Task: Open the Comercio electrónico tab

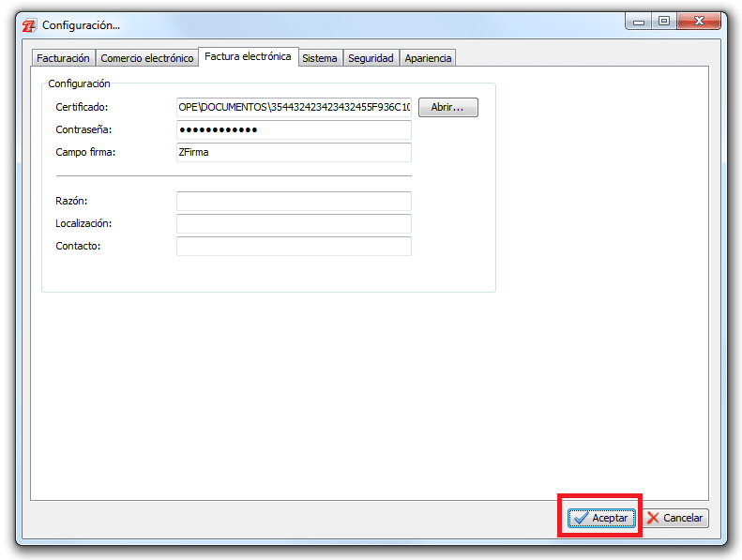Action: click(x=146, y=58)
